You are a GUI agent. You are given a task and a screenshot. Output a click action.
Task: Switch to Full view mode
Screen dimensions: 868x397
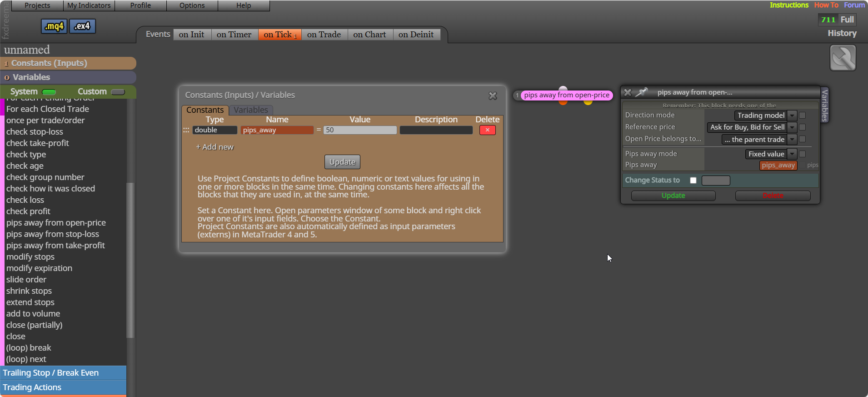point(847,20)
